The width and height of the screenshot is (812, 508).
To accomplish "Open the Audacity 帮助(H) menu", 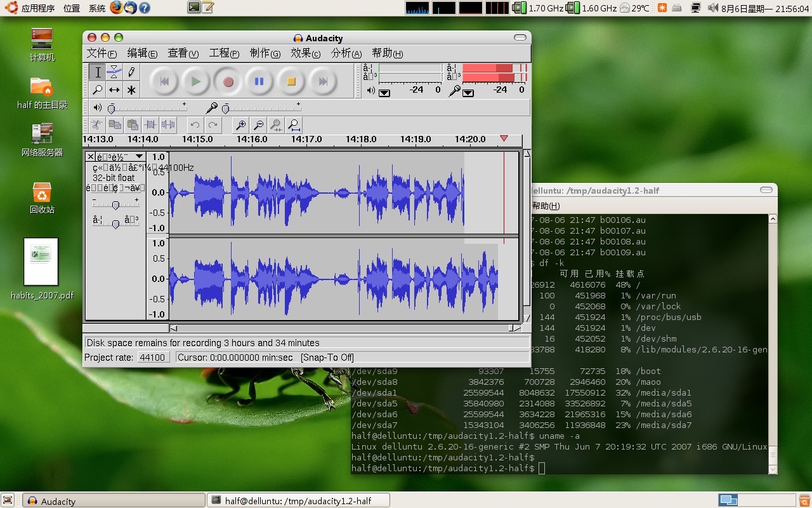I will pos(387,53).
